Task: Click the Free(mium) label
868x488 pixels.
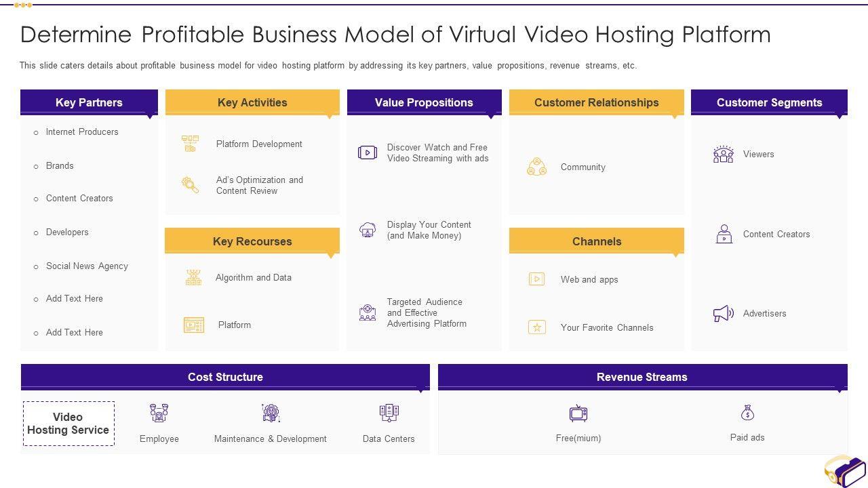Action: tap(578, 438)
